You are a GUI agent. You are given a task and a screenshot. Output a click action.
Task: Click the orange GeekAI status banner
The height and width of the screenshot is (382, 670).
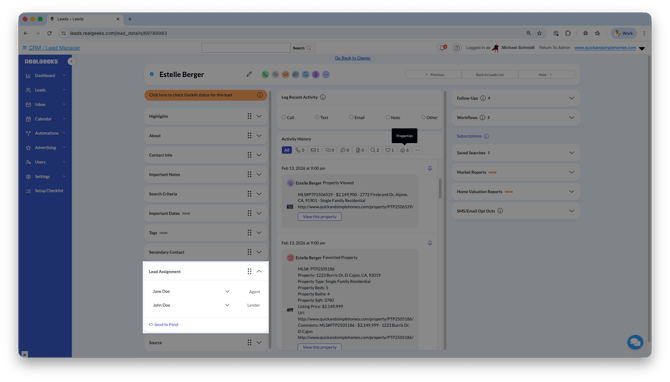coord(206,95)
